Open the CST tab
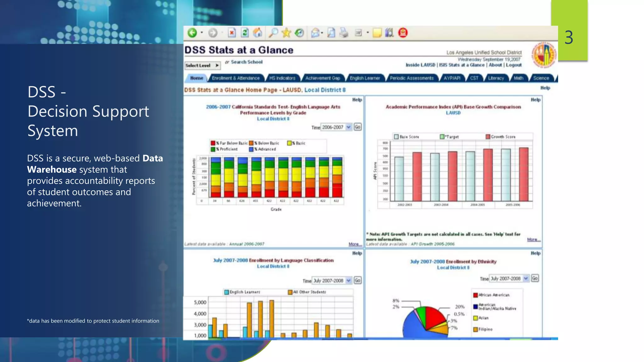Screen dimensions: 644x362 474,78
